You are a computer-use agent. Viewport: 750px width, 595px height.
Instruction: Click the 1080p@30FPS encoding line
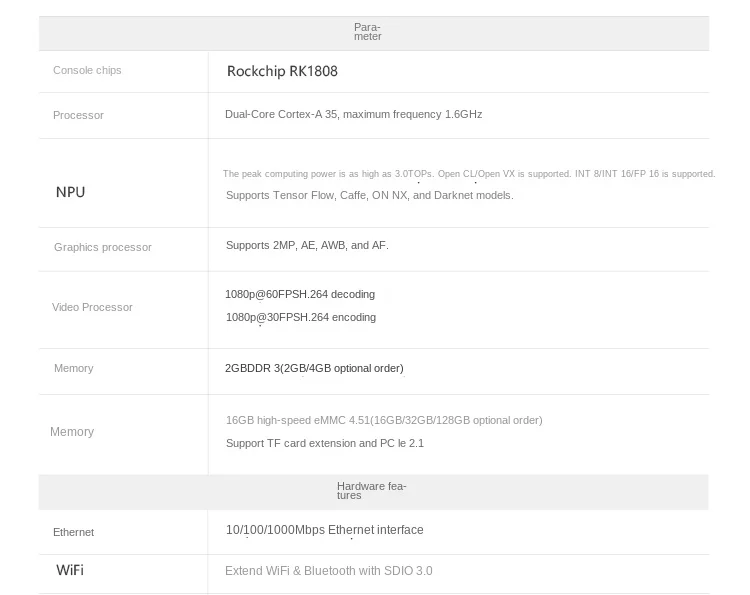301,318
